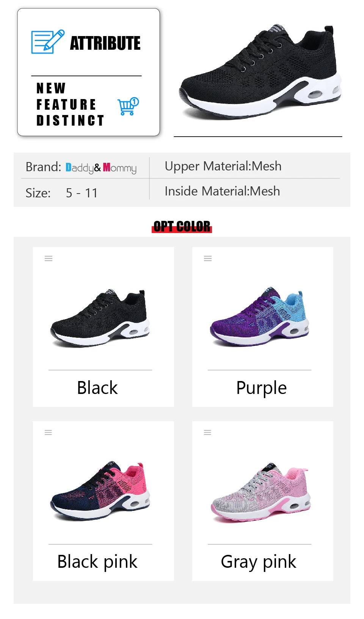Open hamburger menu icon on Gray pink card
364x619 pixels.
pos(207,433)
